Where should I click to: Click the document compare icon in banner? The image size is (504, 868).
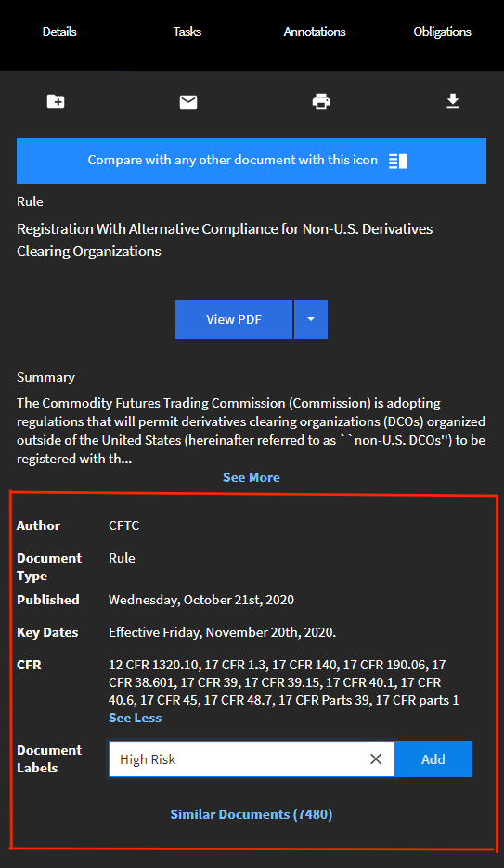[x=398, y=162]
